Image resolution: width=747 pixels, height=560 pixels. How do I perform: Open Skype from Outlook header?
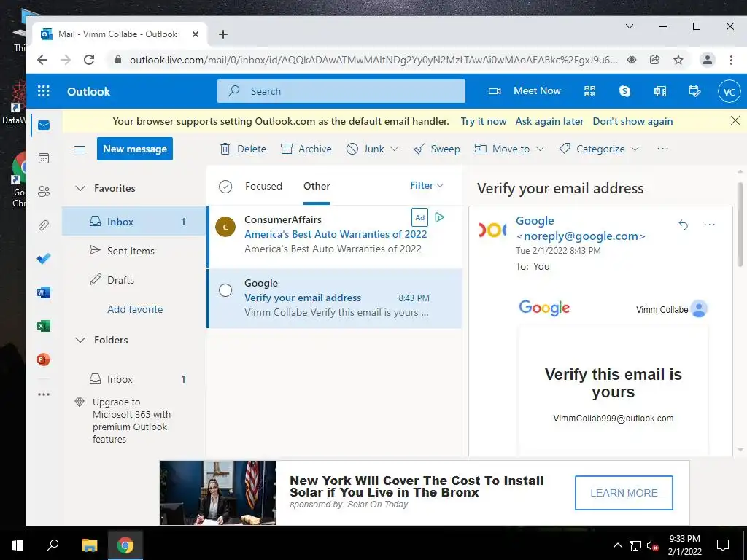(624, 91)
